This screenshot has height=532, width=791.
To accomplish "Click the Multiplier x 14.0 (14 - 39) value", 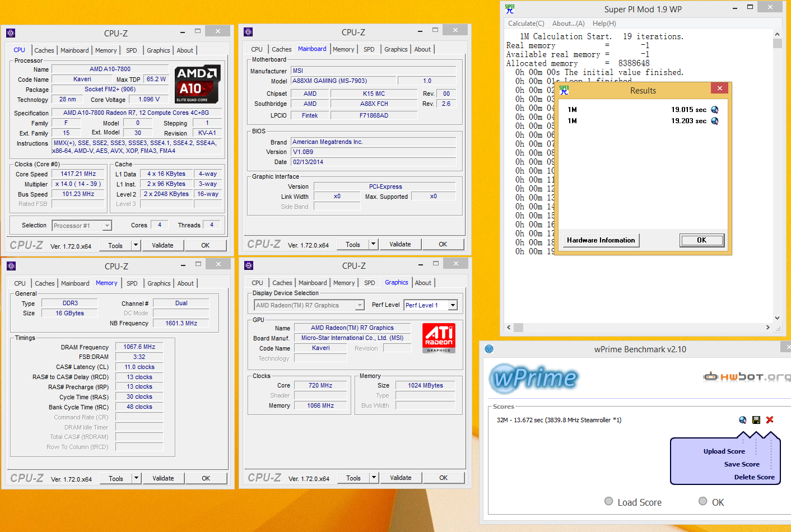I will 78,184.
